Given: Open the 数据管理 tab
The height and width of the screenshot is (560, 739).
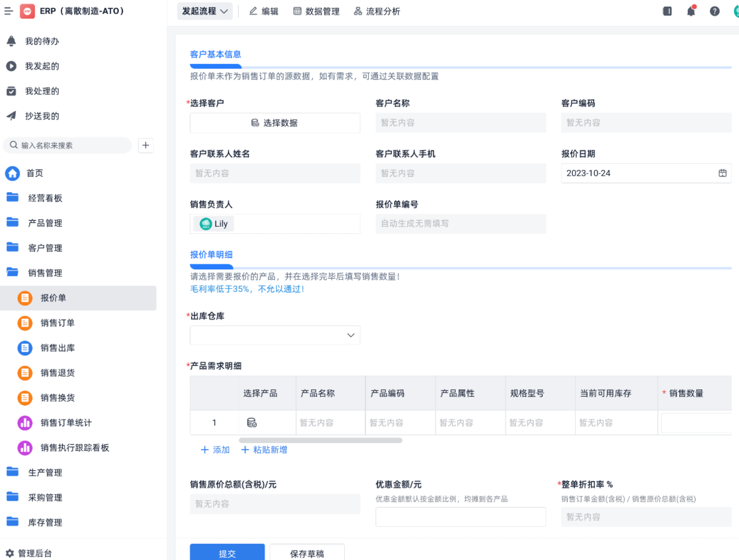Looking at the screenshot, I should point(317,11).
